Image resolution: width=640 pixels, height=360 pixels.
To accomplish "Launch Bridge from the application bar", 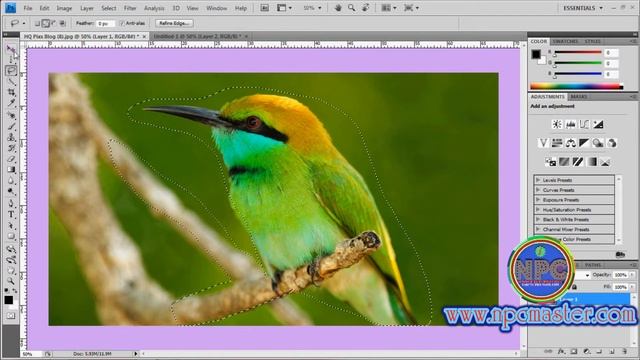I will click(264, 8).
